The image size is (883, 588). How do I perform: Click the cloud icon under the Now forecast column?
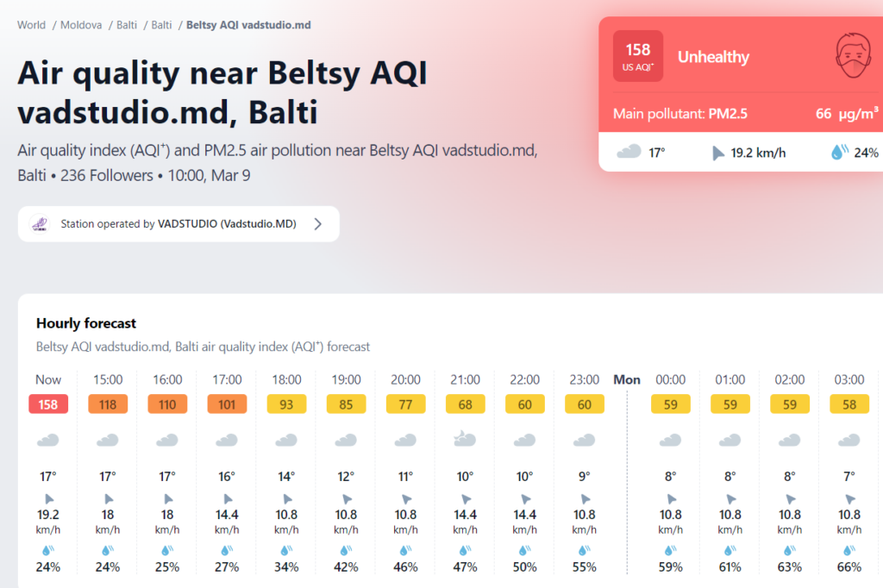coord(48,440)
